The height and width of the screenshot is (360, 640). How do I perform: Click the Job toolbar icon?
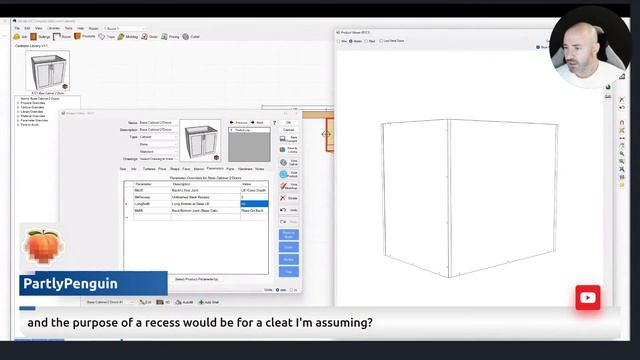(x=17, y=37)
